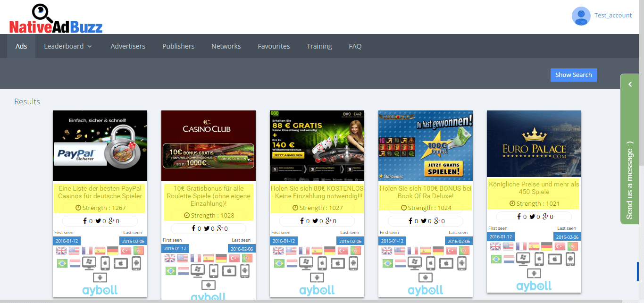This screenshot has width=644, height=303.
Task: Open the Euro Palace ad thumbnail
Action: click(x=534, y=143)
